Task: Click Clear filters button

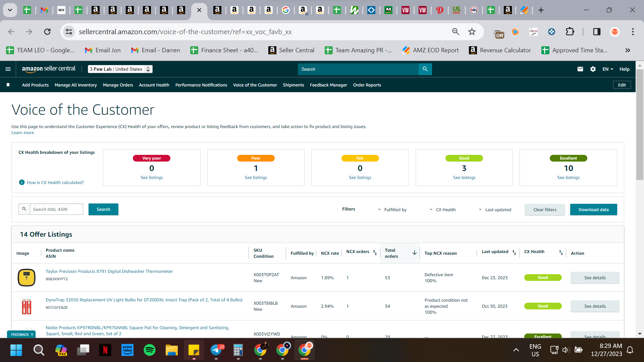Action: tap(545, 209)
